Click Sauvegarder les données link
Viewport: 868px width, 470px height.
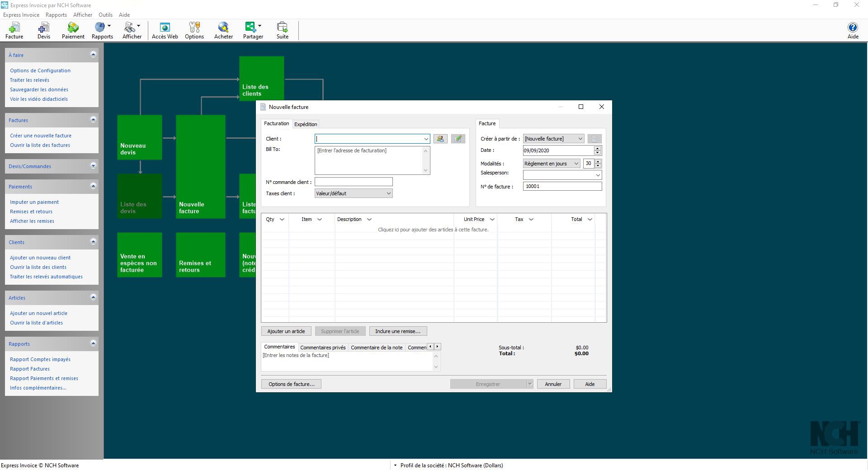coord(39,89)
